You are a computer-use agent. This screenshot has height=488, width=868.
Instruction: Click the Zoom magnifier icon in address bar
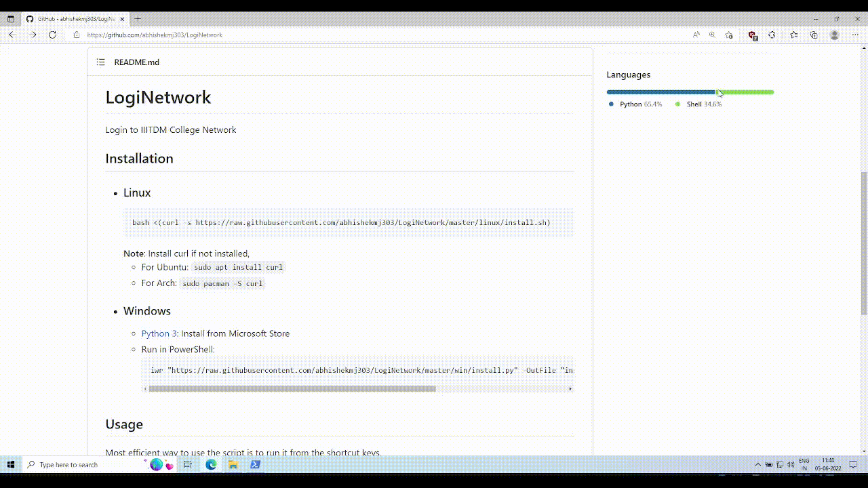coord(712,35)
